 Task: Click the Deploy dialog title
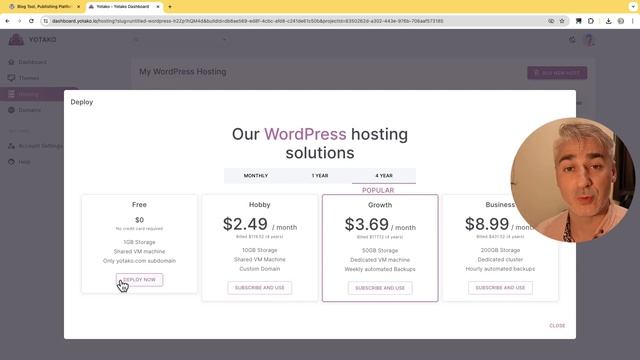click(x=82, y=102)
